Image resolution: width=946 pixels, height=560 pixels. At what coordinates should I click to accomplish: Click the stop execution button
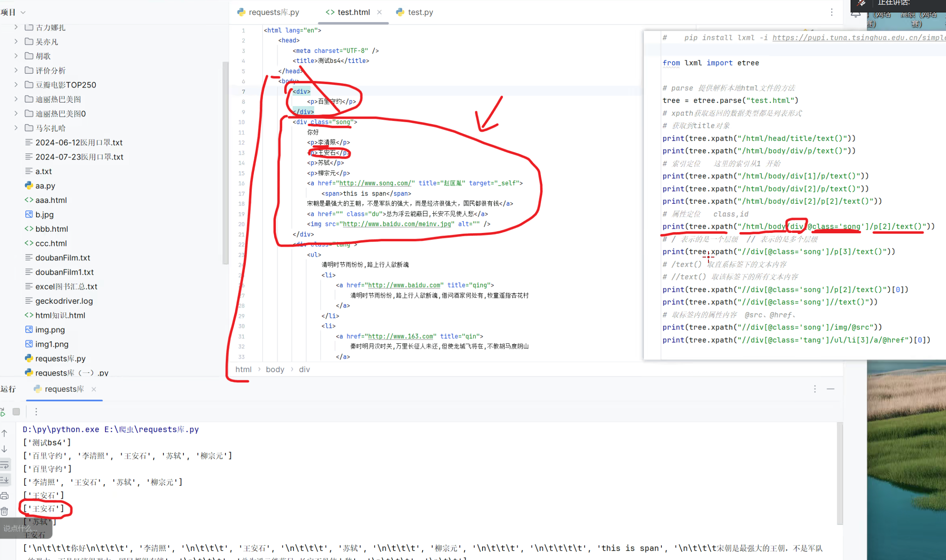pyautogui.click(x=16, y=412)
